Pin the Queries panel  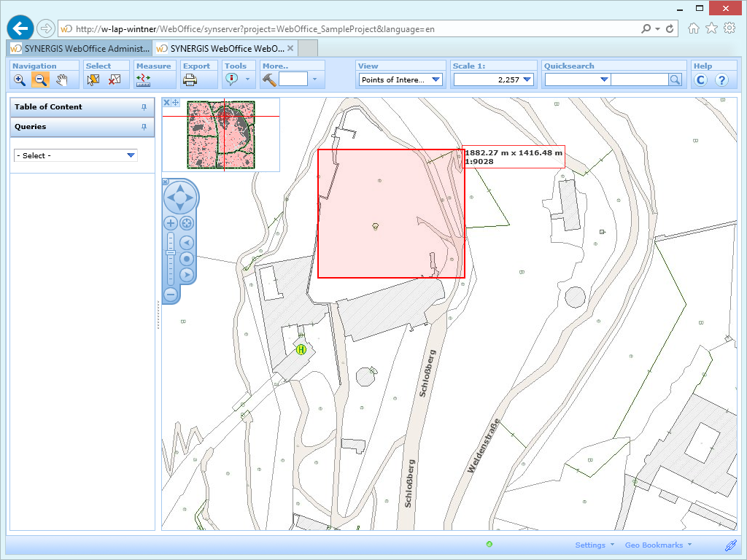pyautogui.click(x=144, y=128)
